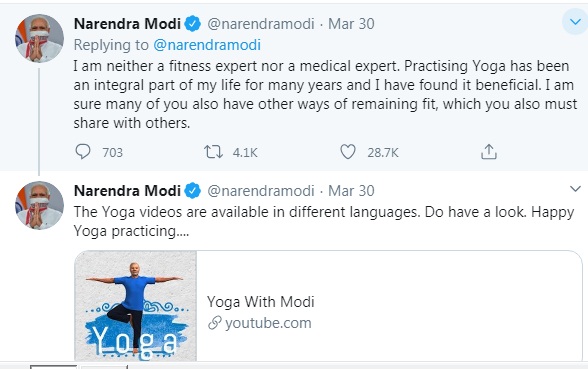Click verified badge on the first tweet
Screen dimensions: 588x369
pyautogui.click(x=192, y=24)
